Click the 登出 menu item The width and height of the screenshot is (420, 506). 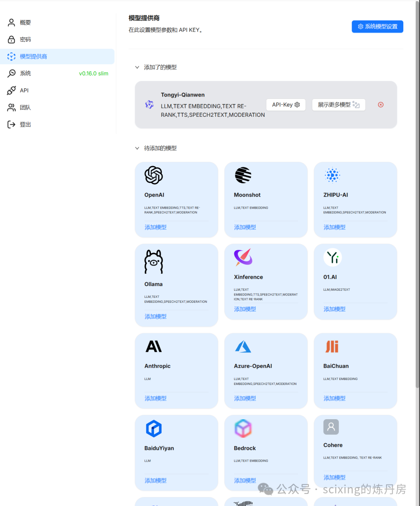[57, 125]
